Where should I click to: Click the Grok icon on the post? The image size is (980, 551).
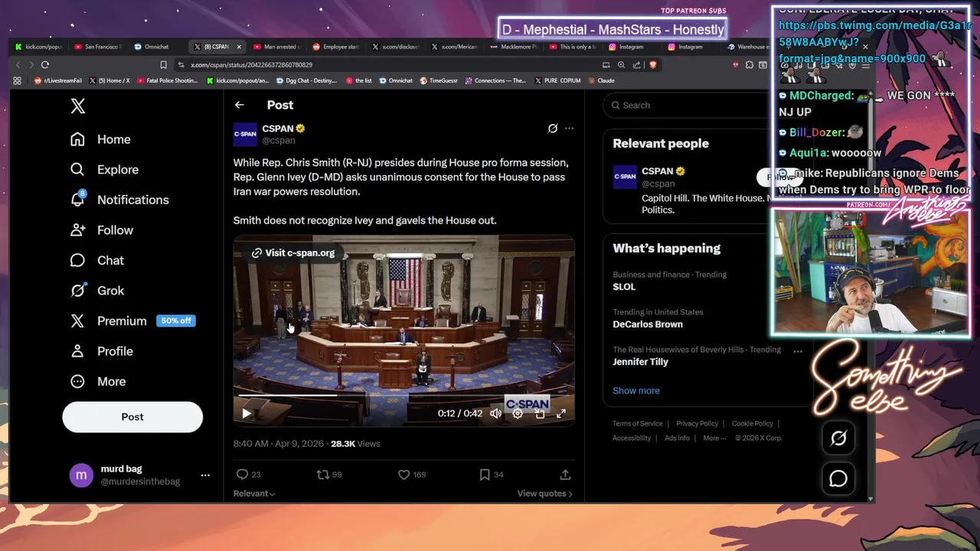point(552,129)
